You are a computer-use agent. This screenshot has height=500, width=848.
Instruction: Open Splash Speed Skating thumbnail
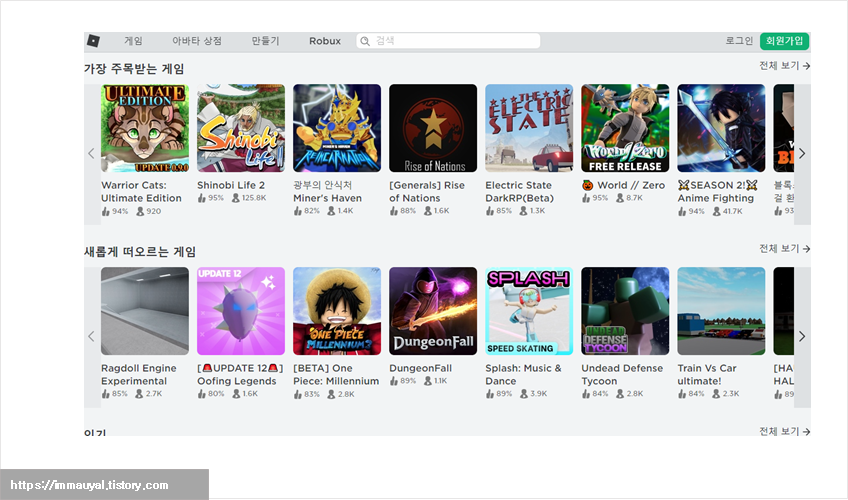[529, 311]
